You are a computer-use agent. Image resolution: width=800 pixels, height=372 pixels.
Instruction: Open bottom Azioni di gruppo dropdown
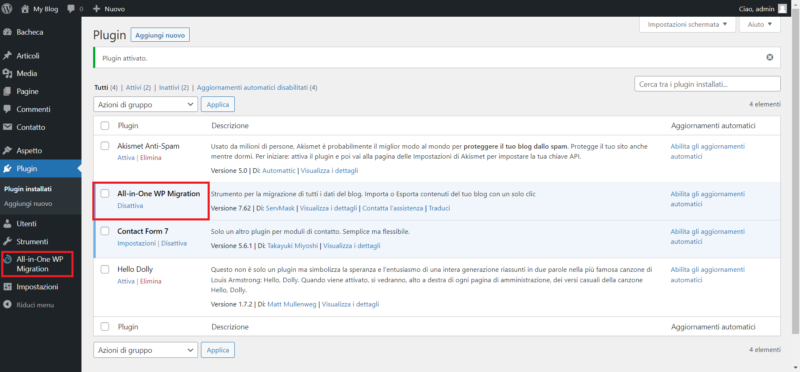click(x=145, y=350)
